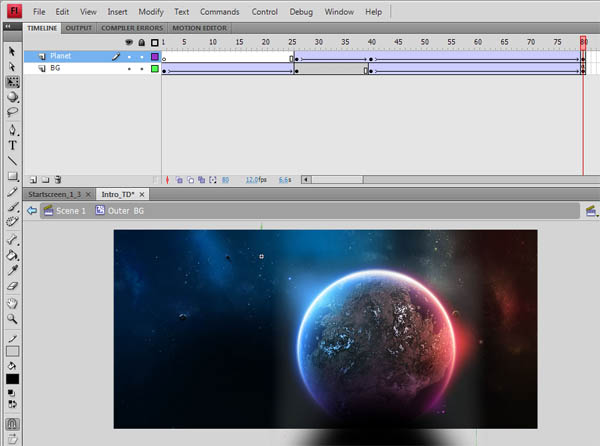Click Scene 1 in the breadcrumb
600x446 pixels.
(x=70, y=211)
